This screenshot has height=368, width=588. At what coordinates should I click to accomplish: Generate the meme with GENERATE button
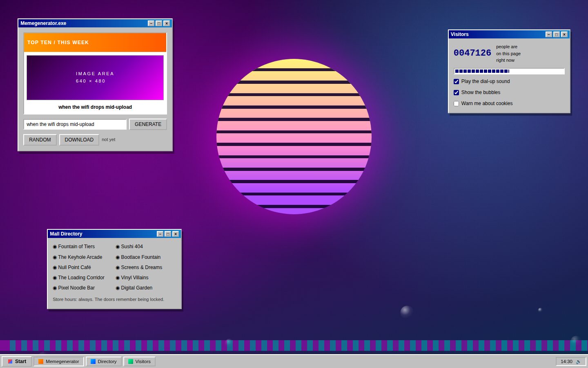tap(148, 124)
